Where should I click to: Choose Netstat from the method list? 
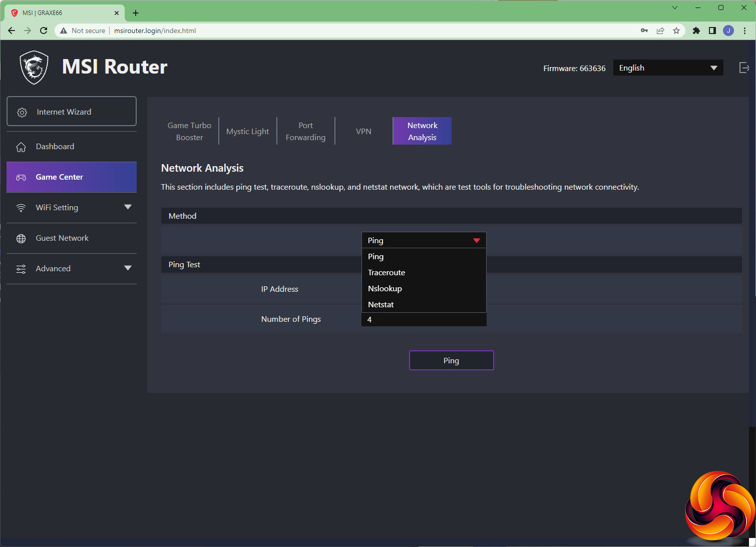pyautogui.click(x=424, y=305)
